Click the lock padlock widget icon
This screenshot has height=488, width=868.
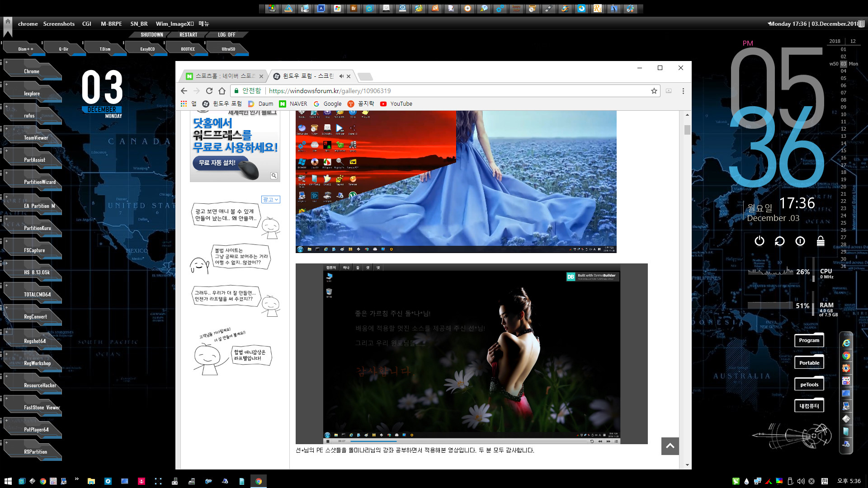[x=821, y=241]
